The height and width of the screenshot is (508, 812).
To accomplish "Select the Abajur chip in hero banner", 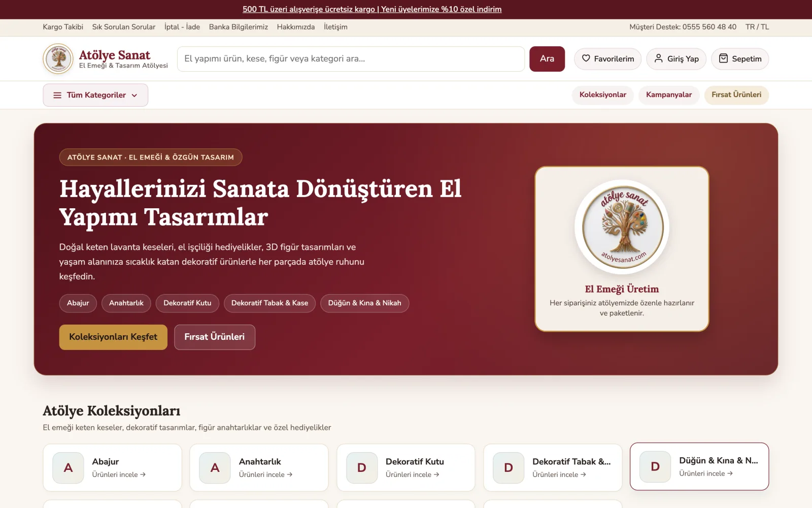I will pyautogui.click(x=78, y=303).
